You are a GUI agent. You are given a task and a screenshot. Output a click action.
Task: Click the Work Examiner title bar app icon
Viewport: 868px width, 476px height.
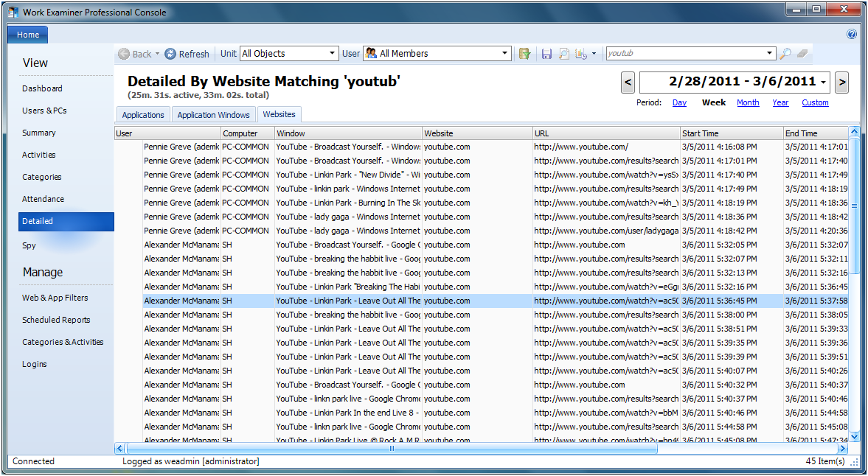(13, 12)
